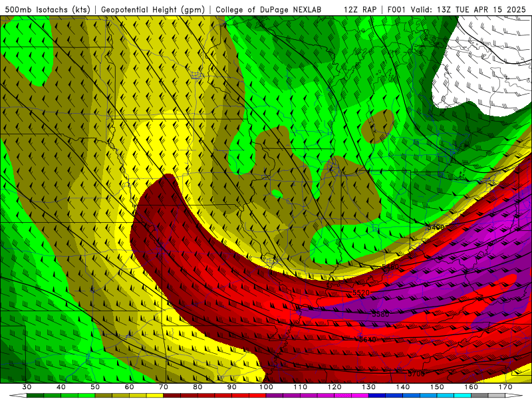Click the 5400 height contour label
The image size is (532, 399).
(436, 227)
